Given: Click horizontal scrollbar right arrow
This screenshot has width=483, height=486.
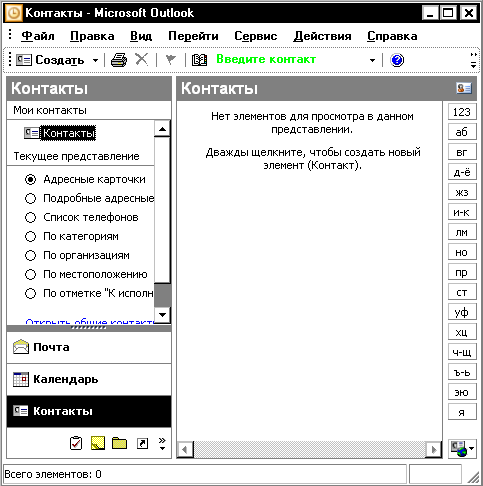Looking at the screenshot, I should (434, 450).
